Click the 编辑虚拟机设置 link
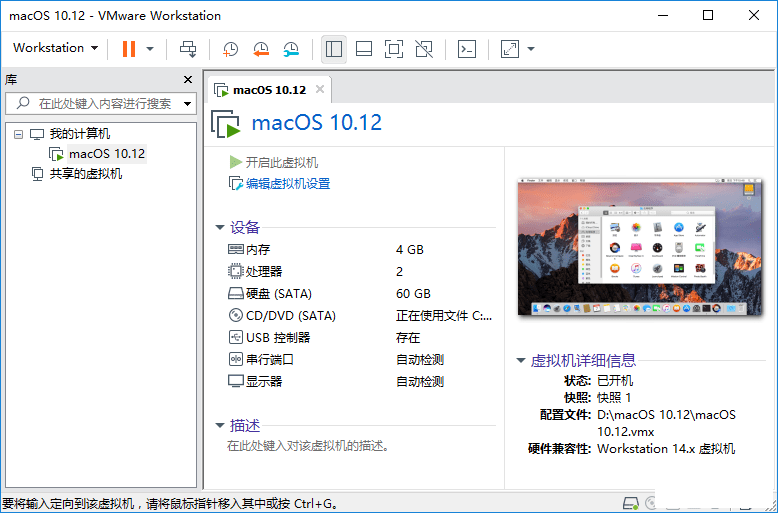The image size is (778, 513). (x=287, y=184)
